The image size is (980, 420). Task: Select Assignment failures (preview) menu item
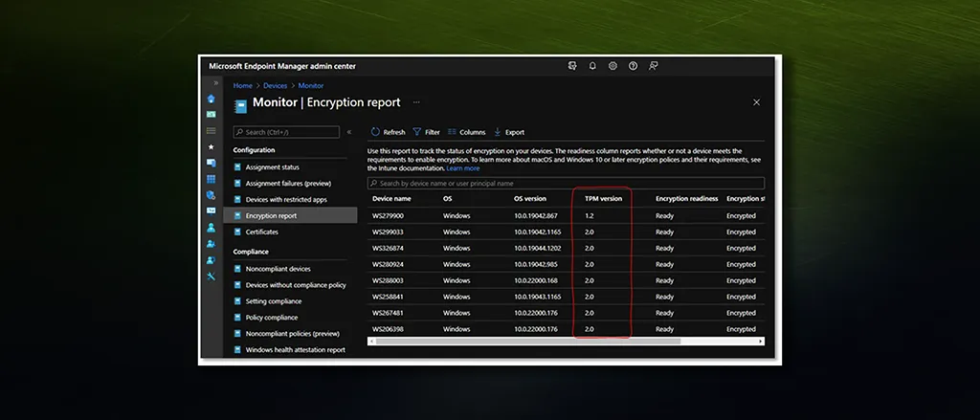pyautogui.click(x=290, y=183)
